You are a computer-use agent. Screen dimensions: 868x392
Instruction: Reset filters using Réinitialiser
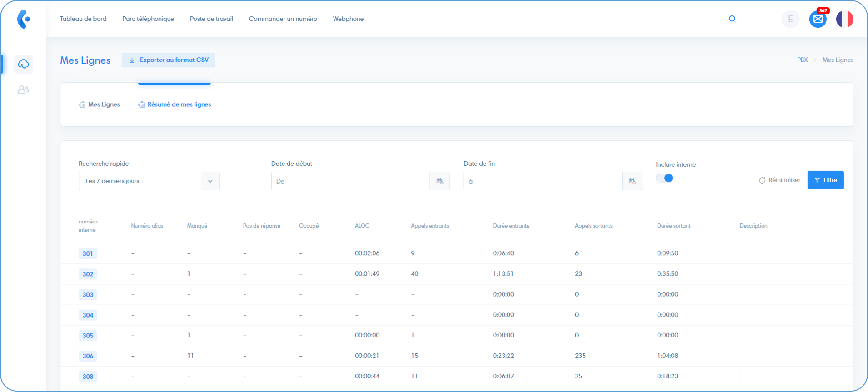click(x=779, y=180)
